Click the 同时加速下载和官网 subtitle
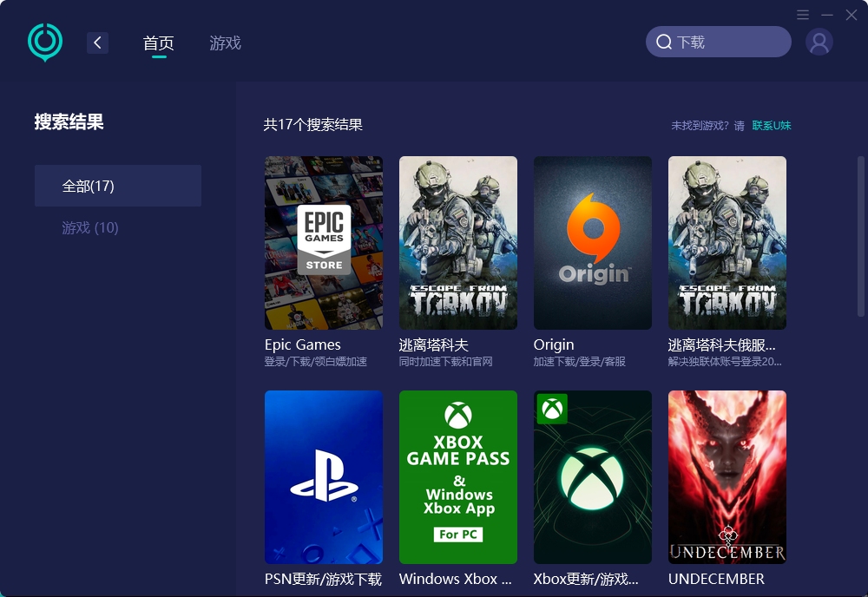Viewport: 868px width, 597px height. point(445,362)
